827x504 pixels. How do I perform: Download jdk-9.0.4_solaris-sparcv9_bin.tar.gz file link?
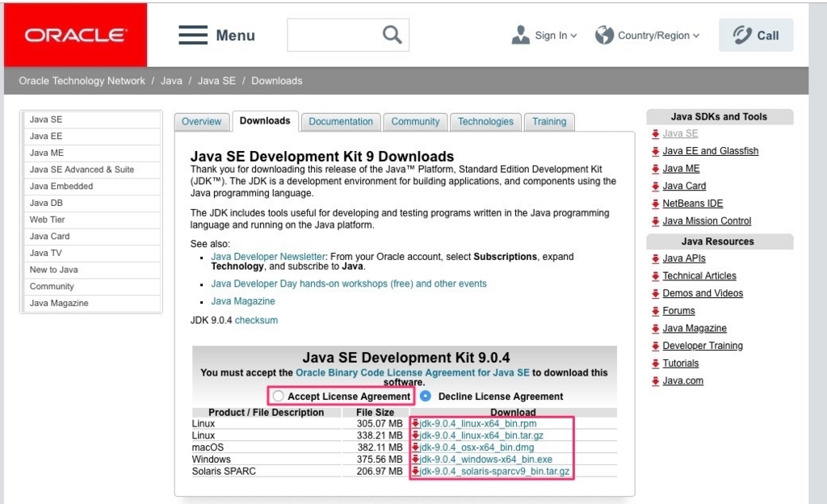(x=495, y=472)
